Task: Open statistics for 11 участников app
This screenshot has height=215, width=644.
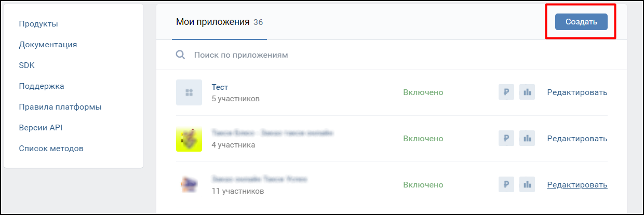Action: 527,185
